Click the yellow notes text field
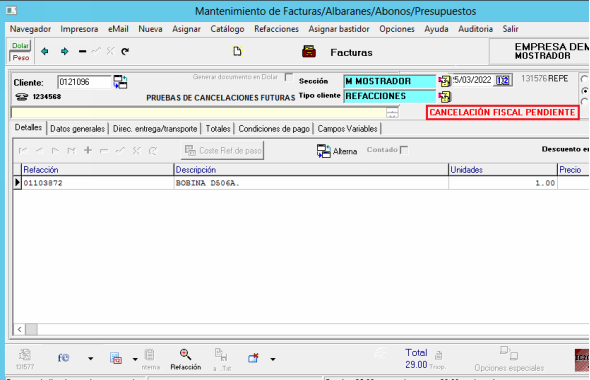The image size is (590, 380). click(x=199, y=112)
